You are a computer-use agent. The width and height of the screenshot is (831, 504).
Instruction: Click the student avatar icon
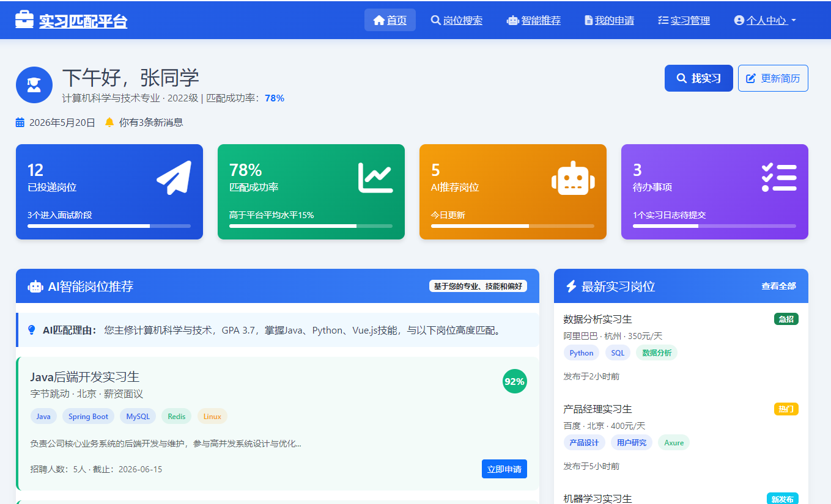pyautogui.click(x=34, y=85)
